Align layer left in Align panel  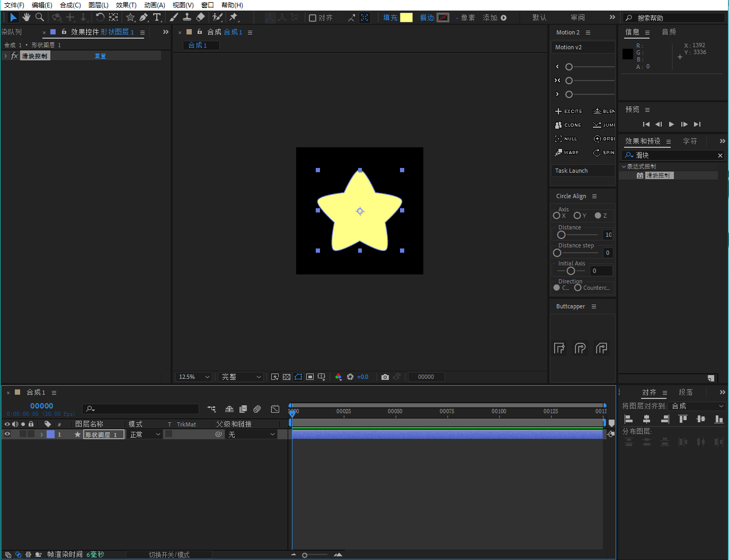pyautogui.click(x=629, y=419)
